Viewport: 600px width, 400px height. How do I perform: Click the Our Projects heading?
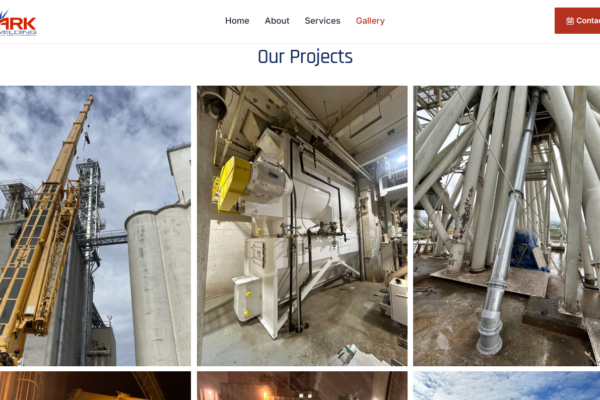coord(305,57)
